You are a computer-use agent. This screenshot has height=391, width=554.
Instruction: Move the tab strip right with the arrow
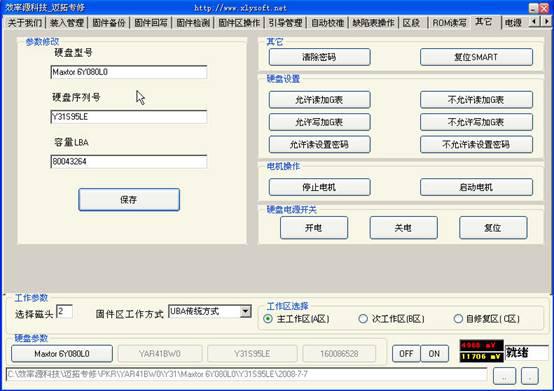pos(546,22)
